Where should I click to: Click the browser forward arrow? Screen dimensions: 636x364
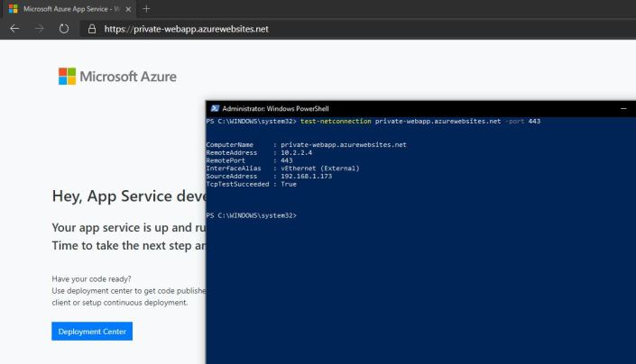coord(39,29)
